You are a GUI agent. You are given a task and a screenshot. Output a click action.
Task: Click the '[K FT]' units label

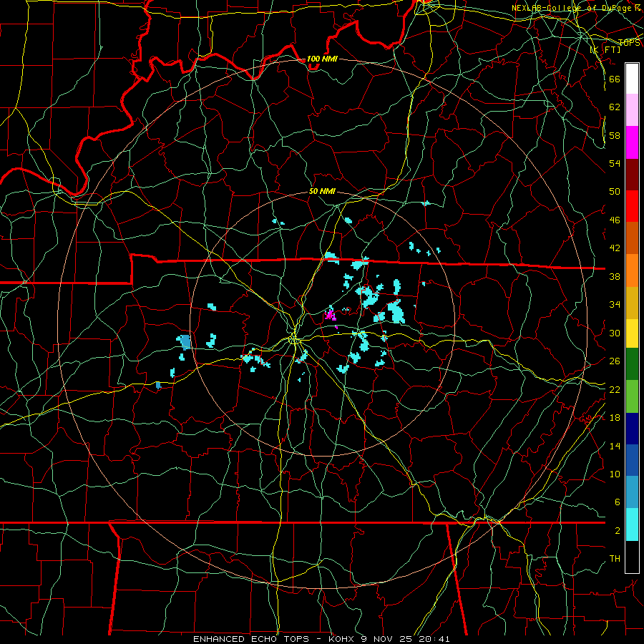605,50
